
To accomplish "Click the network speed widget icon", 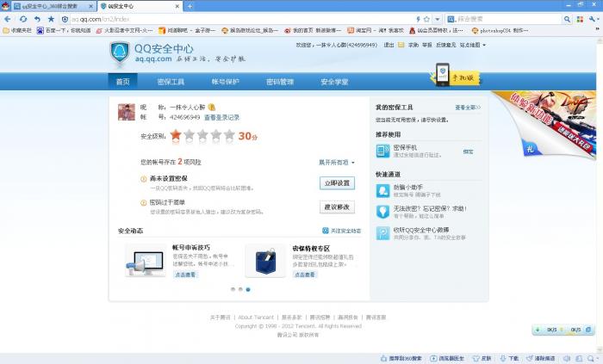I will point(588,330).
